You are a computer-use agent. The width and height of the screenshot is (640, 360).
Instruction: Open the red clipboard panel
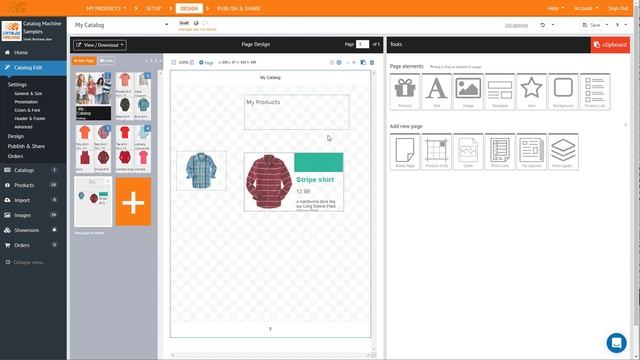tap(610, 44)
